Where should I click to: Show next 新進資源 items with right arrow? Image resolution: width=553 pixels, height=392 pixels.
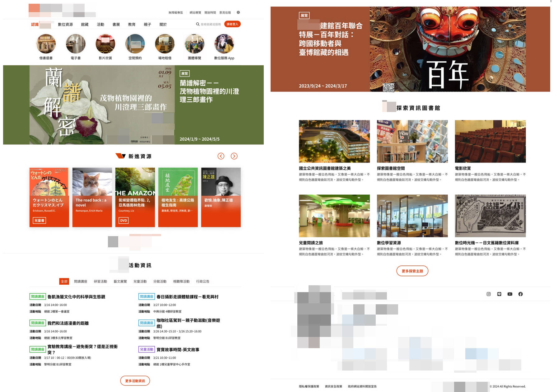pos(234,156)
